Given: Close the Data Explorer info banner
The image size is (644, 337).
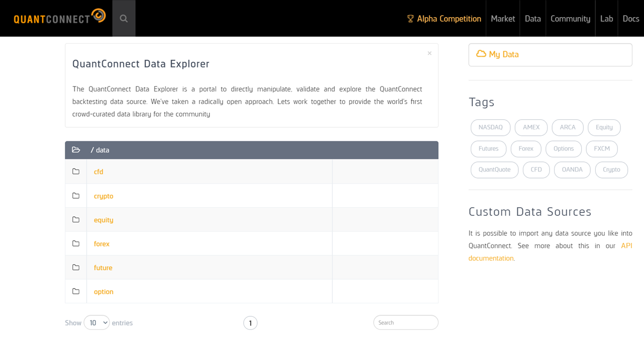Looking at the screenshot, I should (430, 53).
